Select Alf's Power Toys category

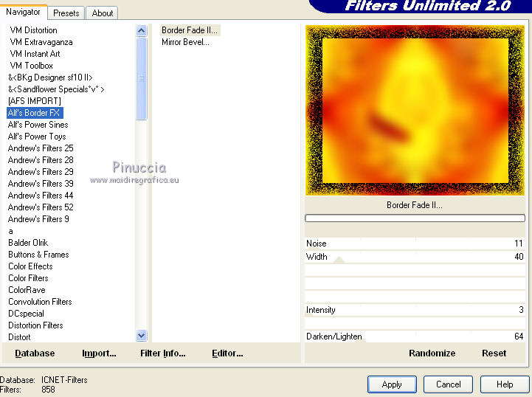coord(37,137)
